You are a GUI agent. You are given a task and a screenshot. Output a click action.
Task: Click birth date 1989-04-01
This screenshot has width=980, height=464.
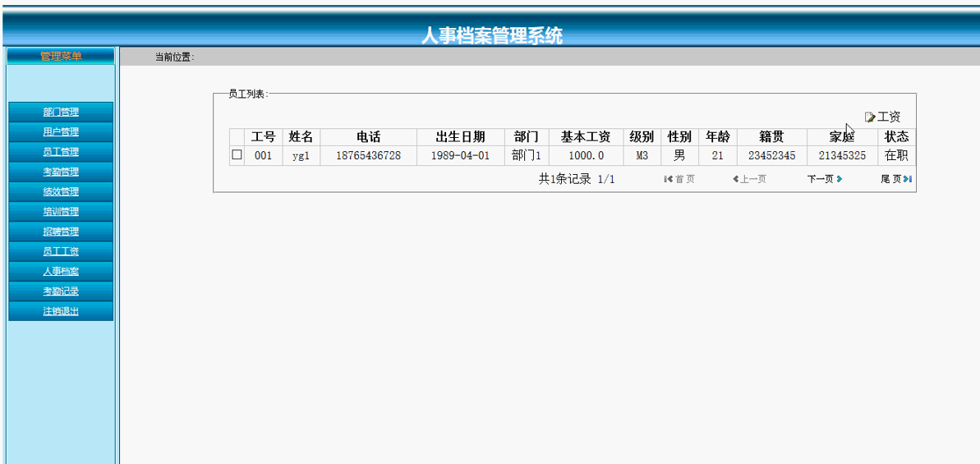click(x=461, y=155)
